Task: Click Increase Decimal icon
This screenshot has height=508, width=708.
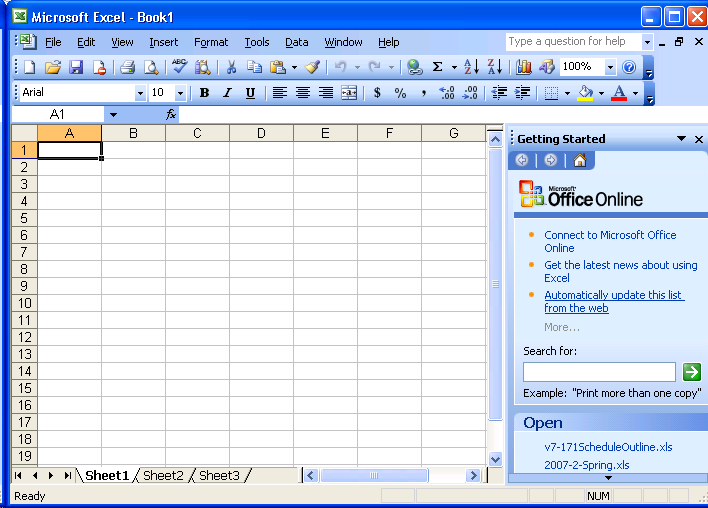Action: (447, 93)
